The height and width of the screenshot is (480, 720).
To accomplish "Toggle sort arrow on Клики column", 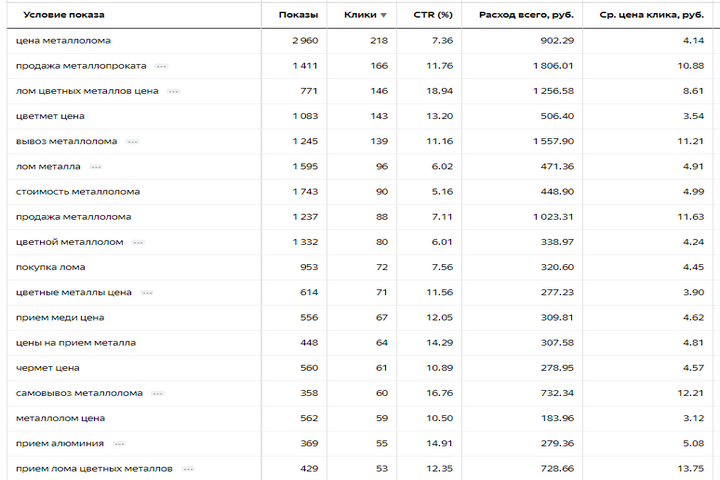I will [x=383, y=15].
